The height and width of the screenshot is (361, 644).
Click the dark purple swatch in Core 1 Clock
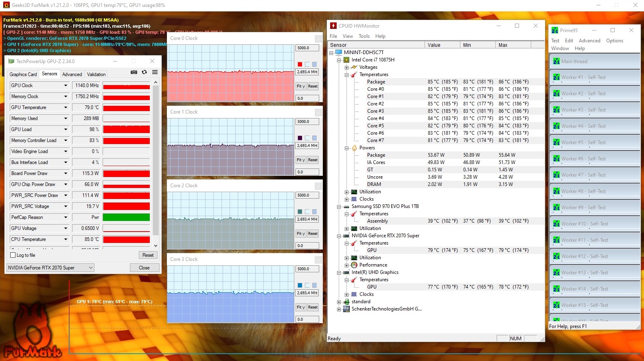coord(300,138)
